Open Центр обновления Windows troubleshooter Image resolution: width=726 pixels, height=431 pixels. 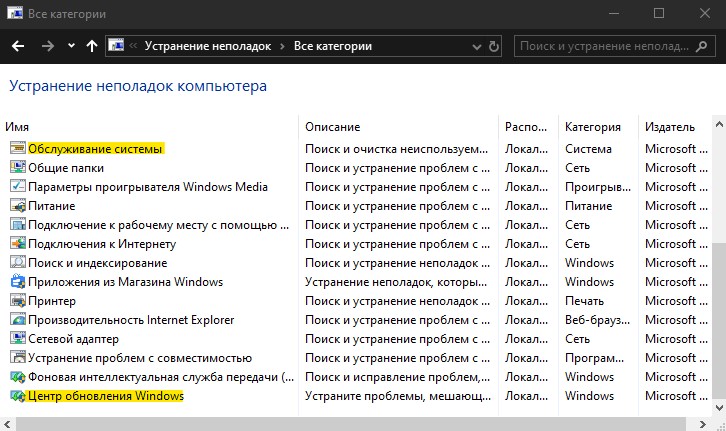click(106, 396)
